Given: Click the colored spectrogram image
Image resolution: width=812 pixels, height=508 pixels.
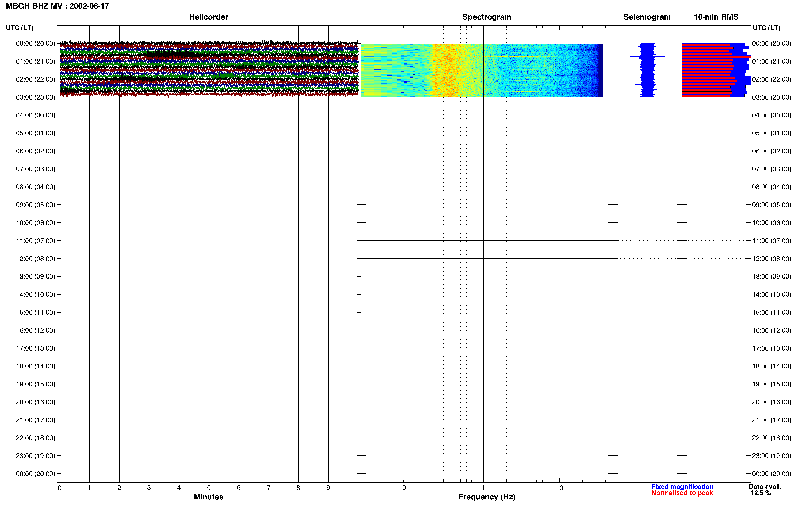Looking at the screenshot, I should tap(482, 70).
